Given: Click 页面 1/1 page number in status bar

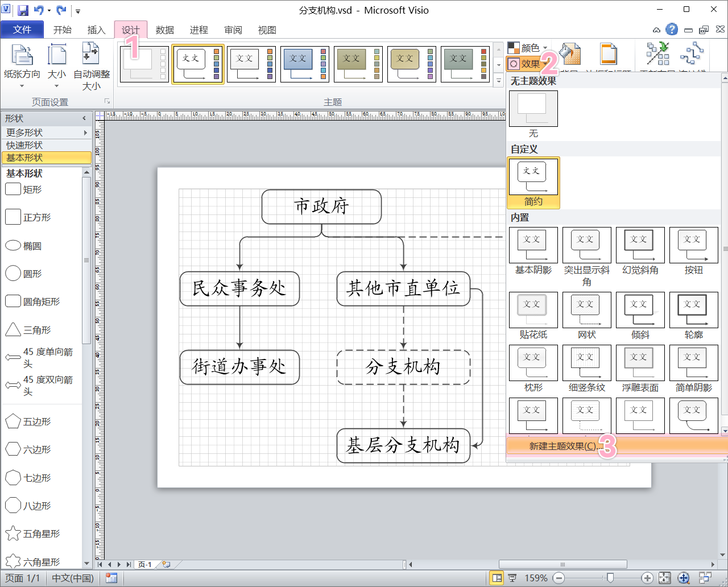Looking at the screenshot, I should [22, 578].
